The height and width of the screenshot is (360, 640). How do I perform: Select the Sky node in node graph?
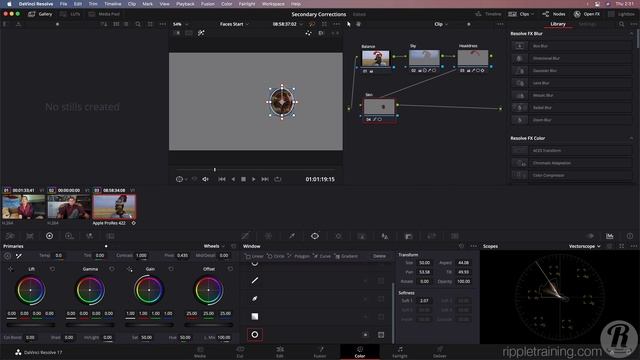click(424, 58)
